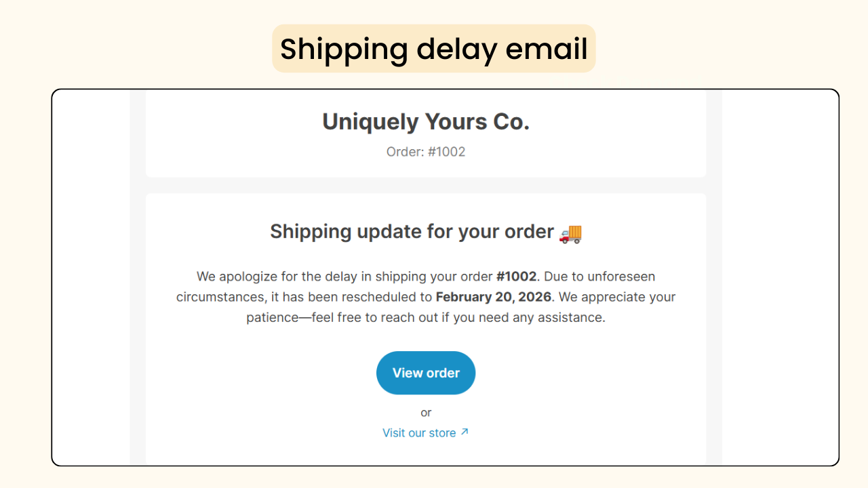Screen dimensions: 868x488
Task: Open Visit our store link
Action: click(x=419, y=432)
